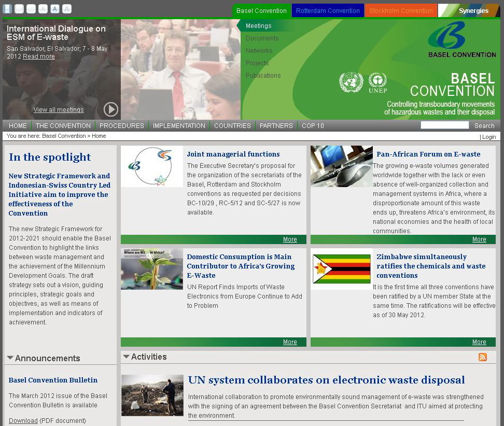This screenshot has width=504, height=426.
Task: Switch to the Stockholm Convention tab
Action: point(401,10)
